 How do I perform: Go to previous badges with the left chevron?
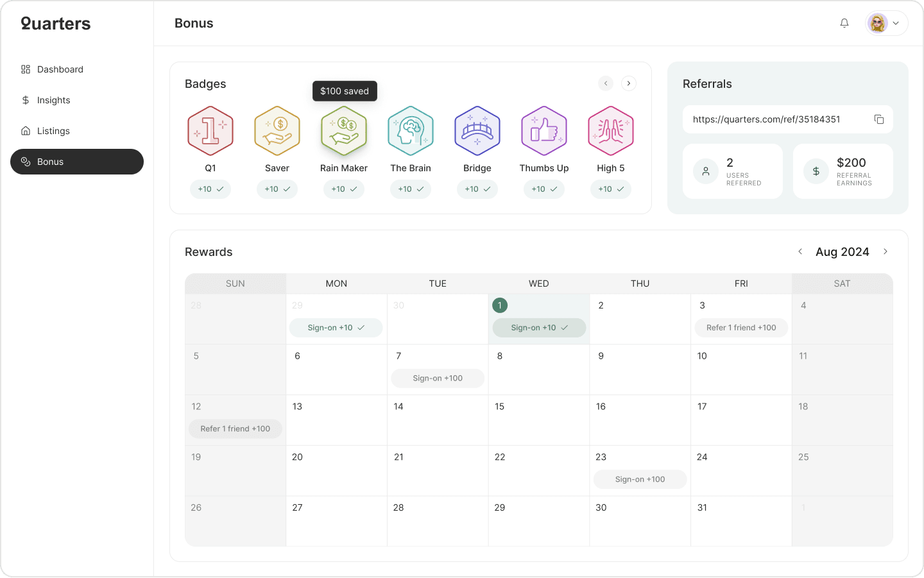606,83
